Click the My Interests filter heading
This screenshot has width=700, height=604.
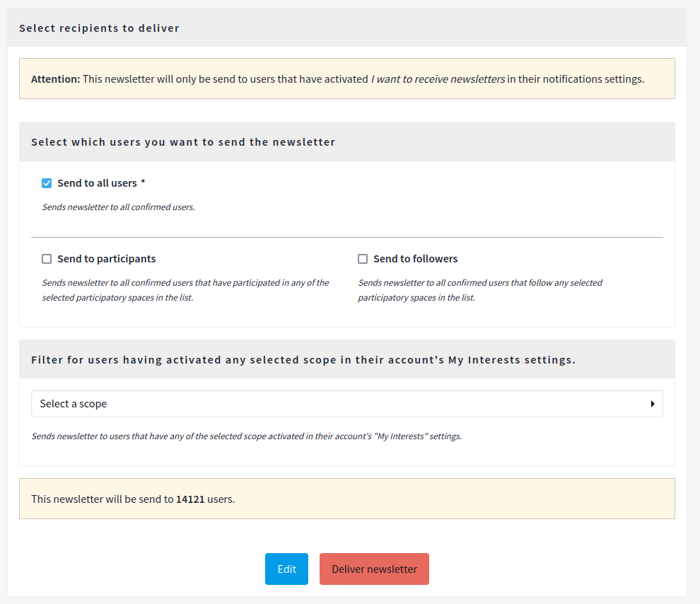coord(303,360)
